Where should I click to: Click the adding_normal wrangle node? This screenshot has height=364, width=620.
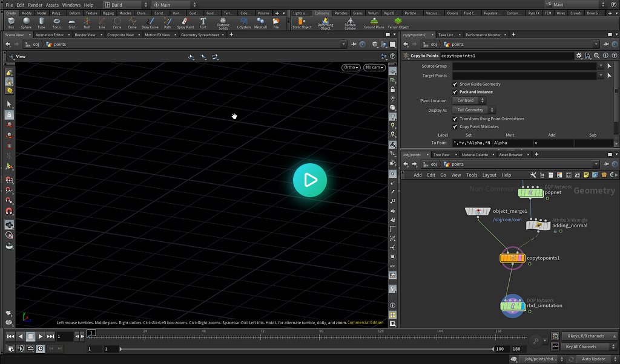point(538,226)
